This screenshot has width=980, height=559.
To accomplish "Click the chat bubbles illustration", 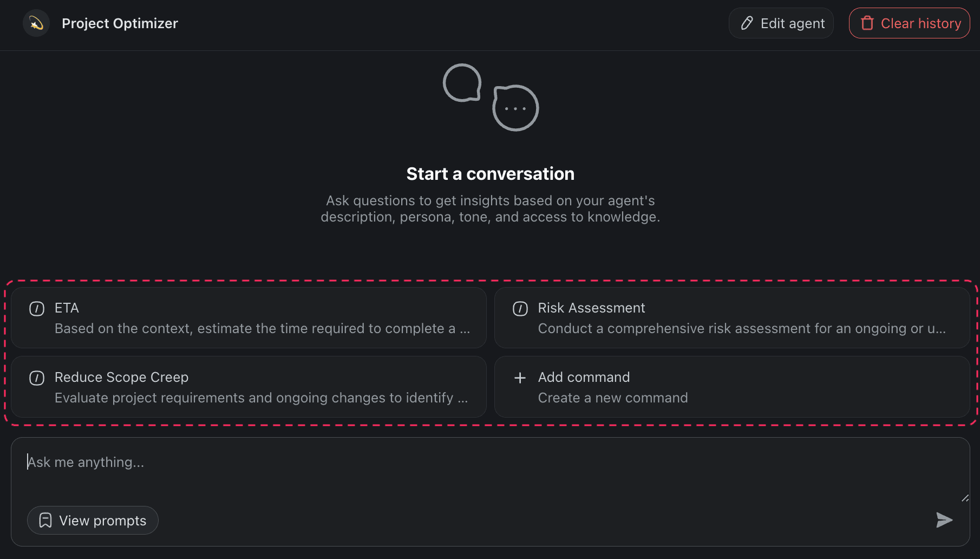I will (x=490, y=97).
